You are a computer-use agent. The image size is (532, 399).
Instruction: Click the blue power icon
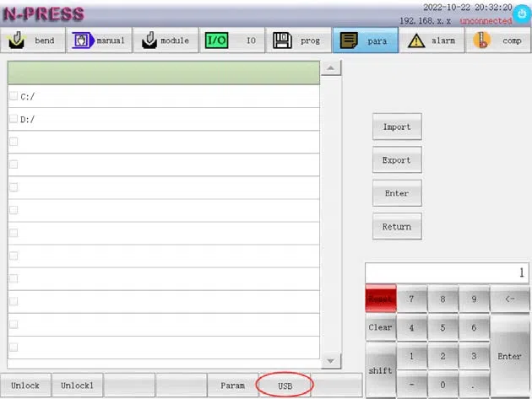coord(522,14)
